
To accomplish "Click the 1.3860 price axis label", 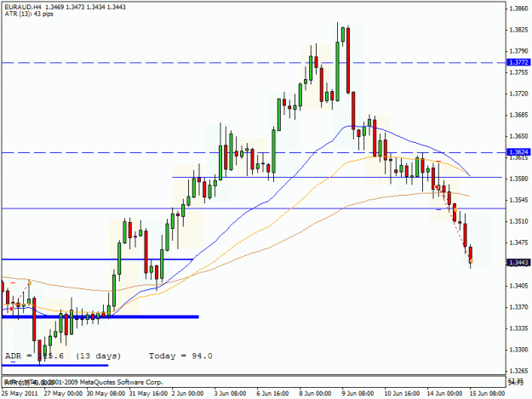I will click(x=518, y=9).
